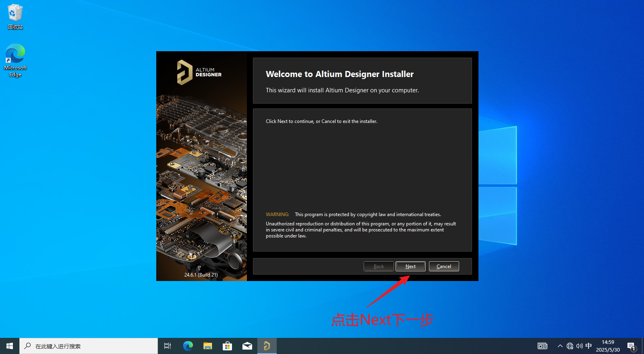The width and height of the screenshot is (644, 354).
Task: Open the Windows Start menu
Action: [x=10, y=346]
